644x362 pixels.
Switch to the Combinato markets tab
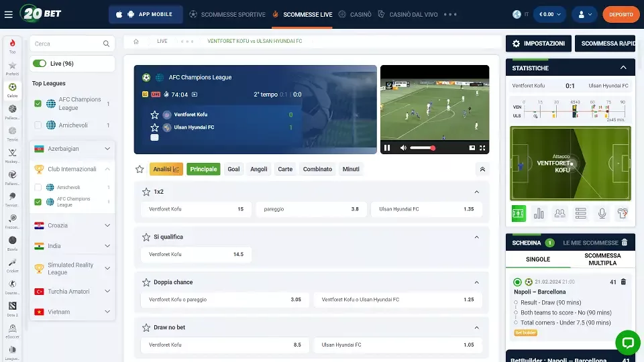click(x=317, y=169)
